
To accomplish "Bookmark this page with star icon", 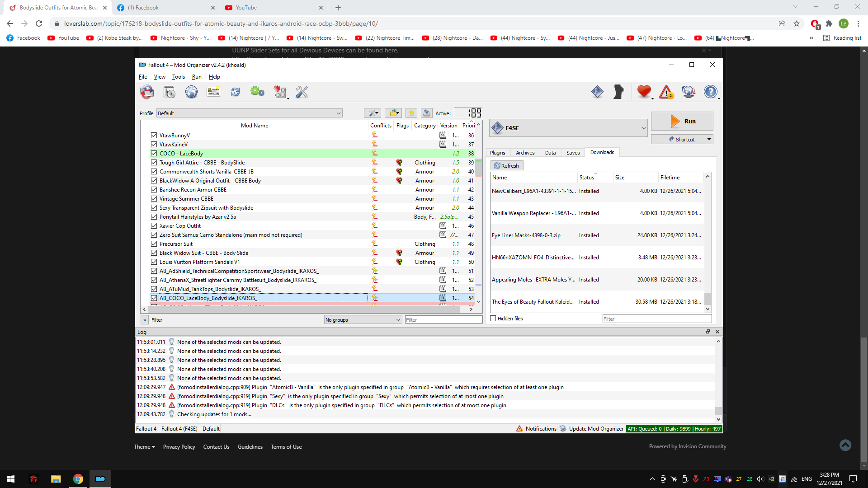I will (x=797, y=23).
